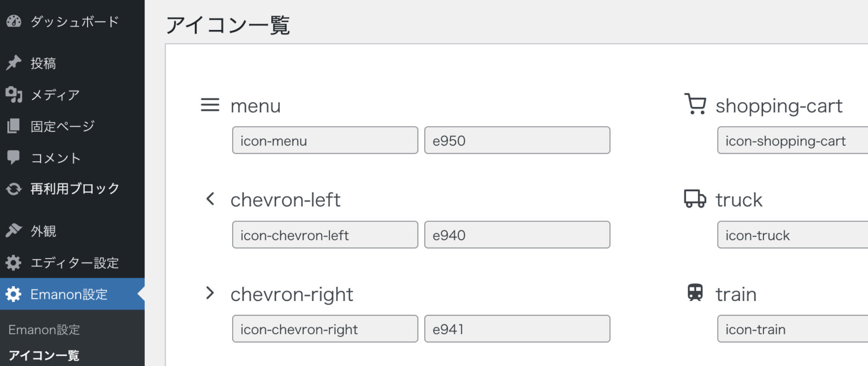Click the Emanon設定 gear icon
Image resolution: width=868 pixels, height=366 pixels.
coord(14,294)
